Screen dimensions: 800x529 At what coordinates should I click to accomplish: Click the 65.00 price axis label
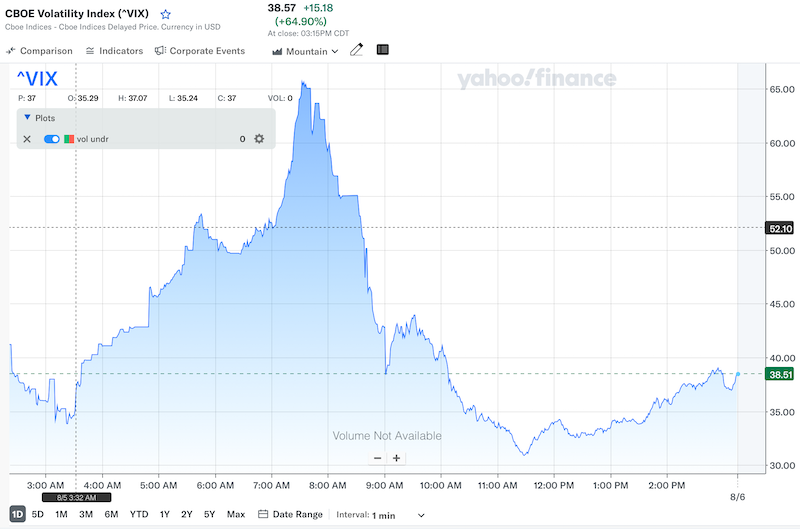[x=782, y=89]
